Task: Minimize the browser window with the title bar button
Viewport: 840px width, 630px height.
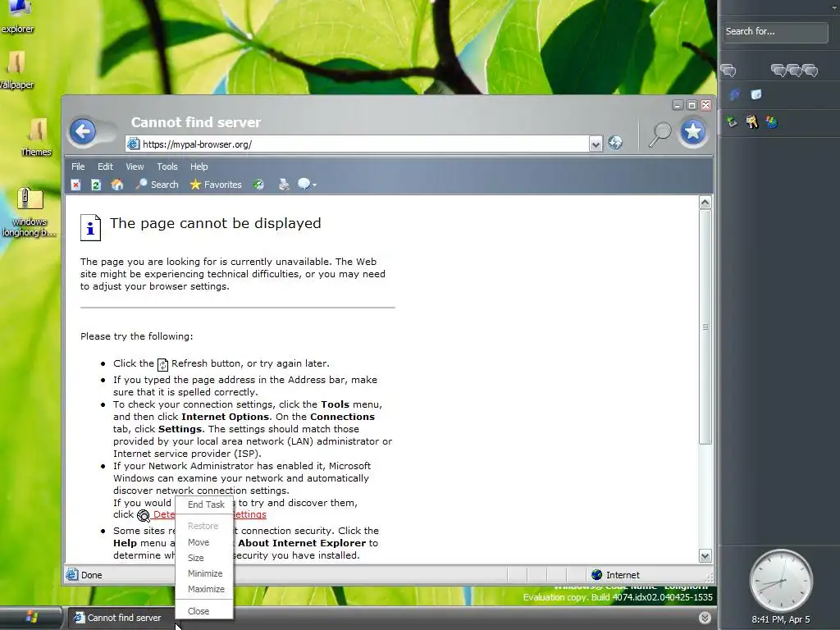Action: pyautogui.click(x=678, y=106)
